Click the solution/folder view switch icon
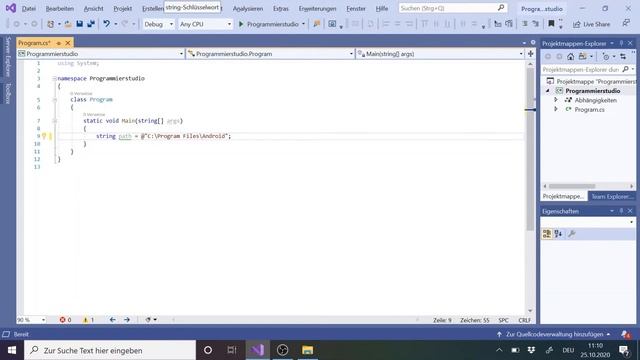Screen dimensions: 640x360 point(582,57)
